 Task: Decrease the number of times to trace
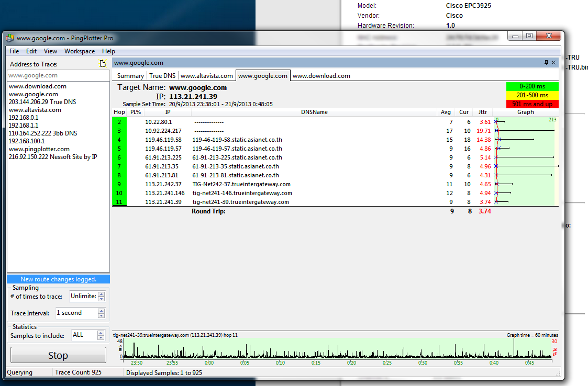coord(101,299)
